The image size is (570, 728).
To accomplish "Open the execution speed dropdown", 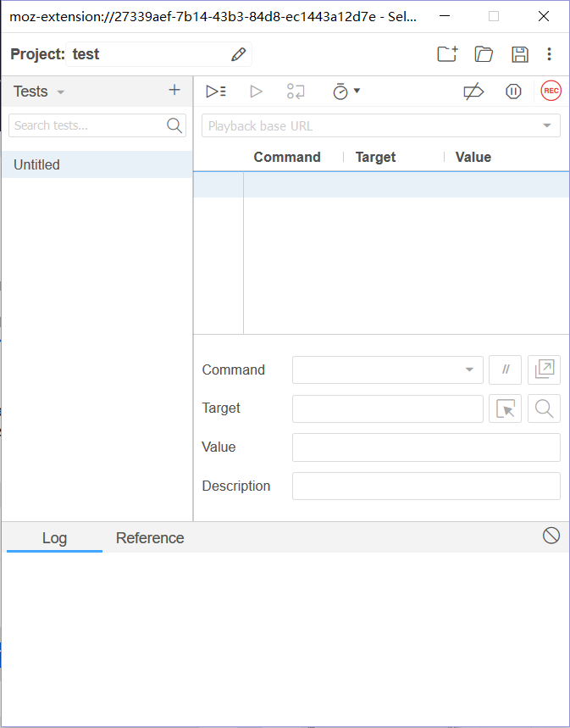I will click(346, 92).
